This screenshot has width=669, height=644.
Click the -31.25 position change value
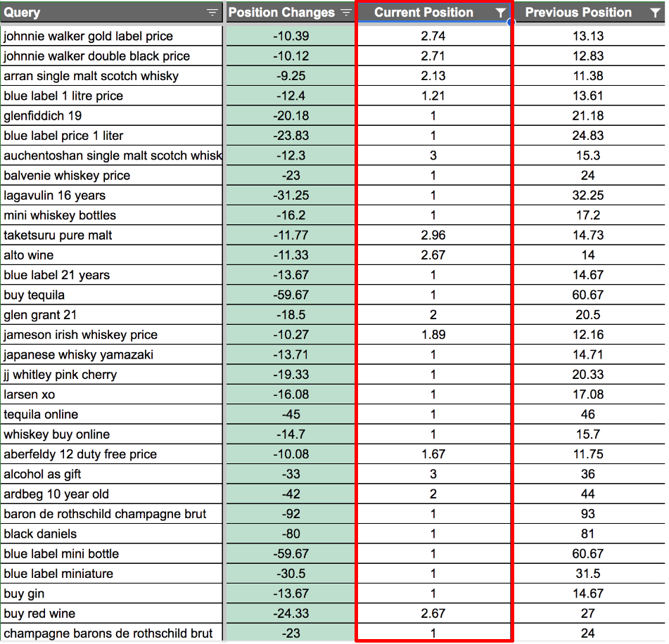coord(291,195)
